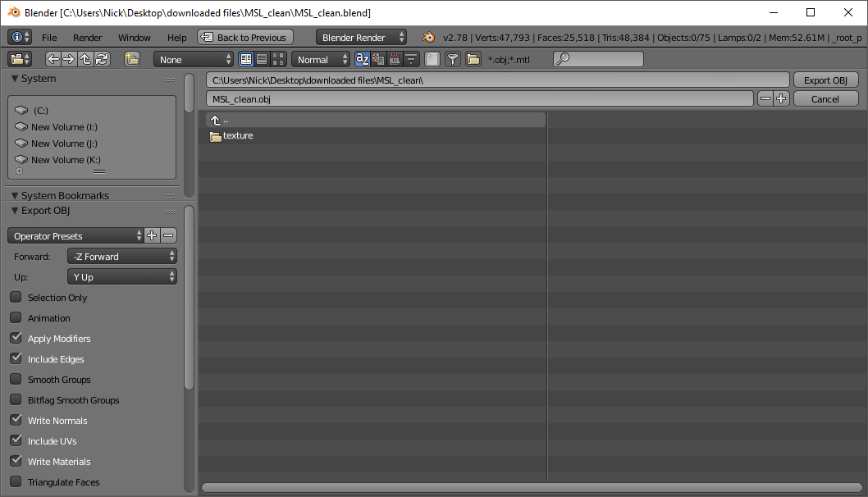Uncheck Write Normals
The width and height of the screenshot is (868, 497).
(x=16, y=420)
